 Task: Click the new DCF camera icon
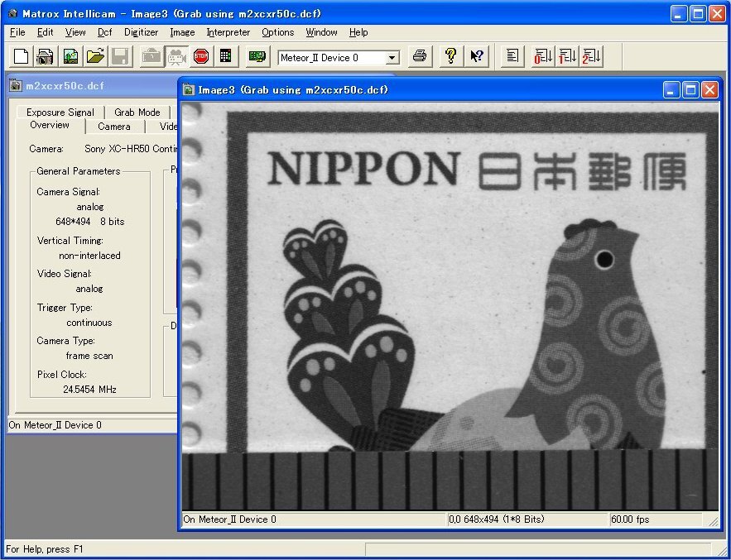46,57
